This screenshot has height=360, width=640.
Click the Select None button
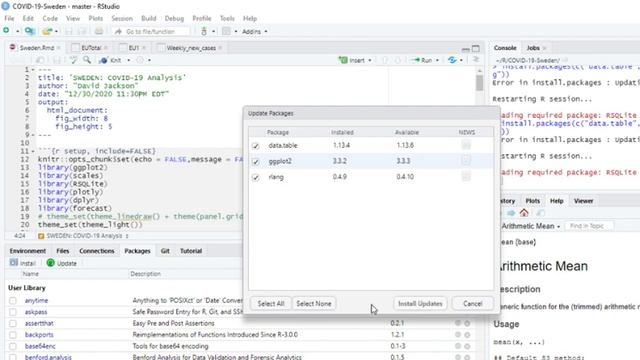pos(313,304)
